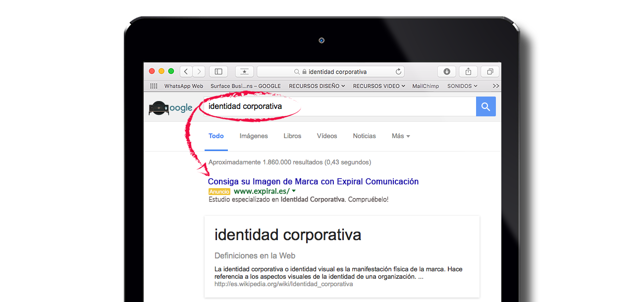Click the Google search field
Viewport: 644px width, 302px height.
point(340,106)
